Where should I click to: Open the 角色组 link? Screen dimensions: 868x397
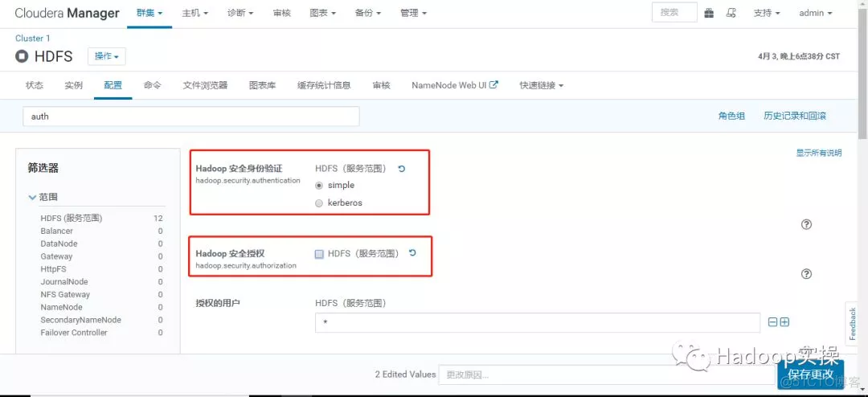732,116
